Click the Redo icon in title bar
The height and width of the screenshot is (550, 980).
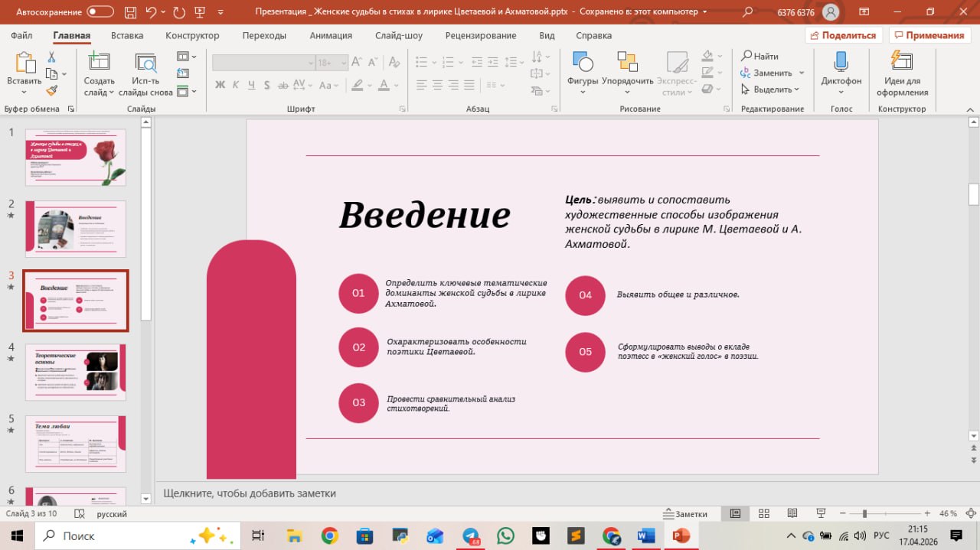click(x=179, y=12)
